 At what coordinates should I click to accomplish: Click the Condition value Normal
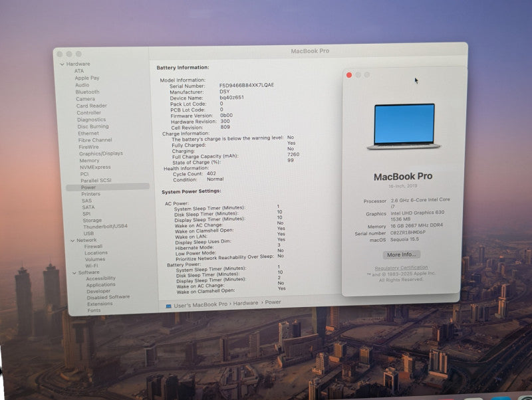[215, 179]
